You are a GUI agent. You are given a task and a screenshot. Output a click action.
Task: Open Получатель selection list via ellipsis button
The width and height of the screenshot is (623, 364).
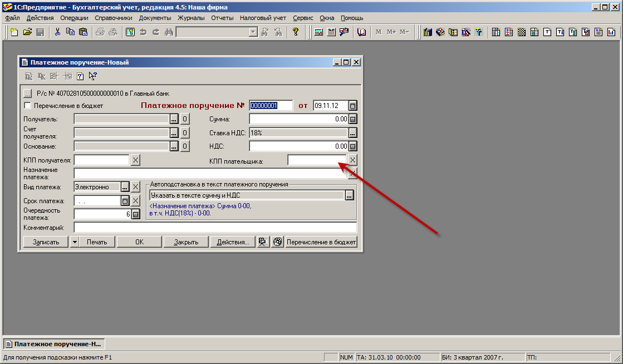coord(174,119)
